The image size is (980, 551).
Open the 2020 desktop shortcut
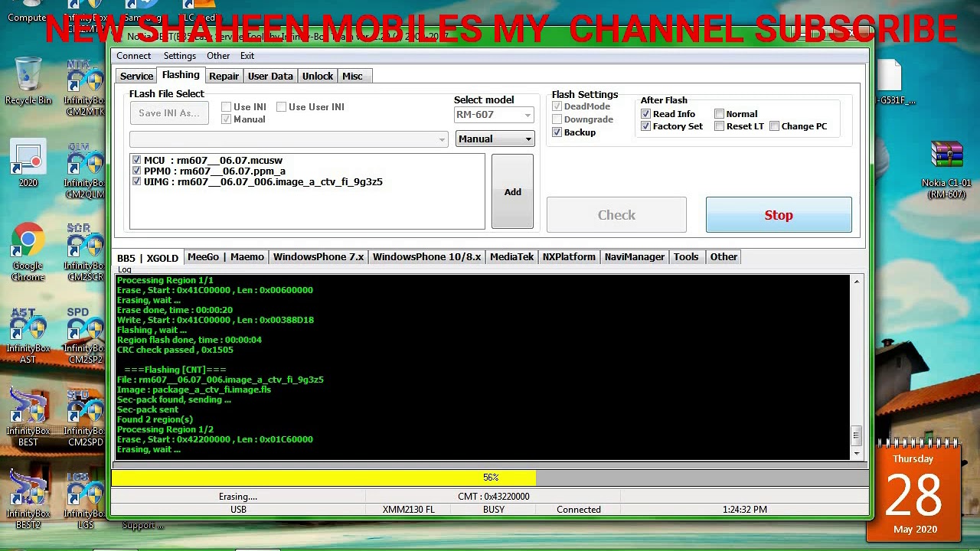click(x=28, y=163)
